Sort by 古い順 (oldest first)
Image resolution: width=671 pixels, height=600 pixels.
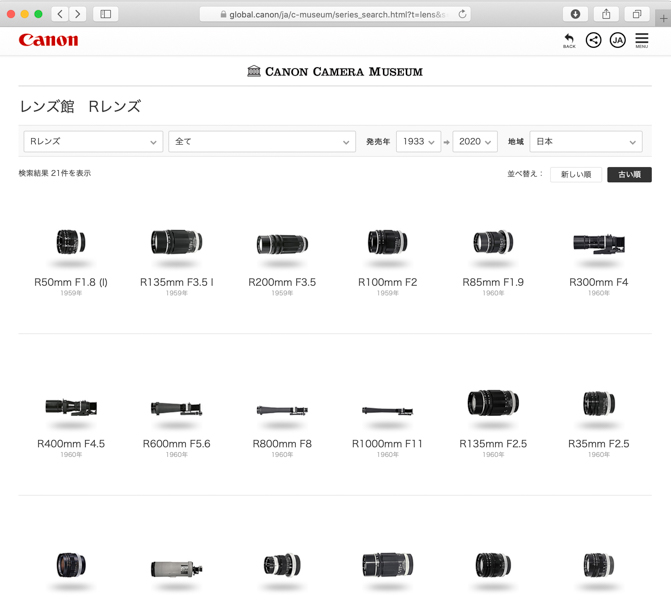click(629, 174)
